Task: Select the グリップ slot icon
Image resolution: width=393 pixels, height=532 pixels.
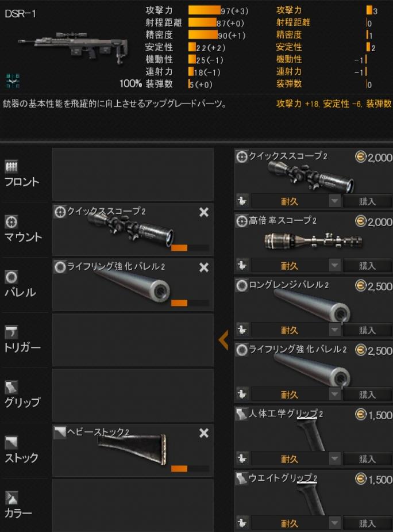Action: [11, 388]
